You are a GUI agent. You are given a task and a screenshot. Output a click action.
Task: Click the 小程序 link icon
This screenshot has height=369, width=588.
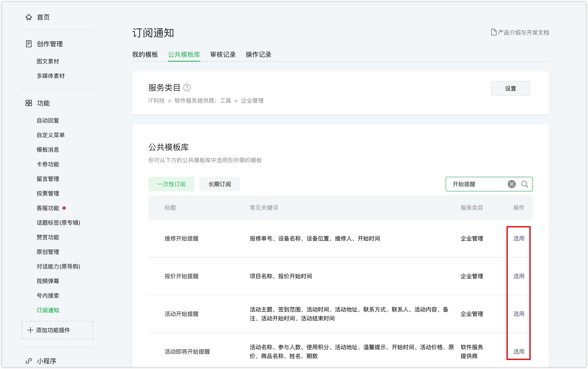click(29, 361)
